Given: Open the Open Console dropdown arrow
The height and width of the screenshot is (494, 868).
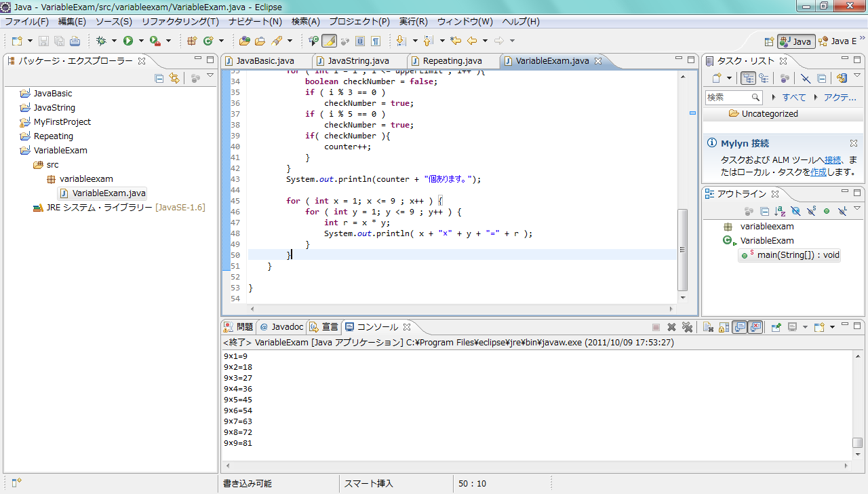Looking at the screenshot, I should tap(832, 327).
